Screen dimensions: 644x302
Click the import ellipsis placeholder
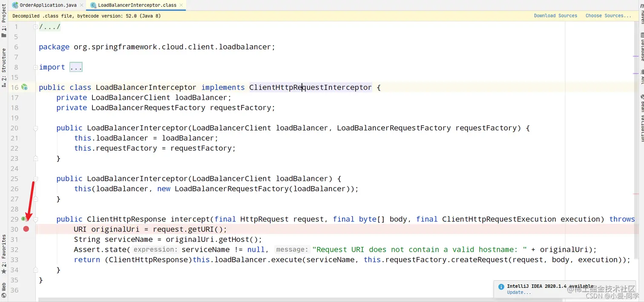tap(76, 67)
